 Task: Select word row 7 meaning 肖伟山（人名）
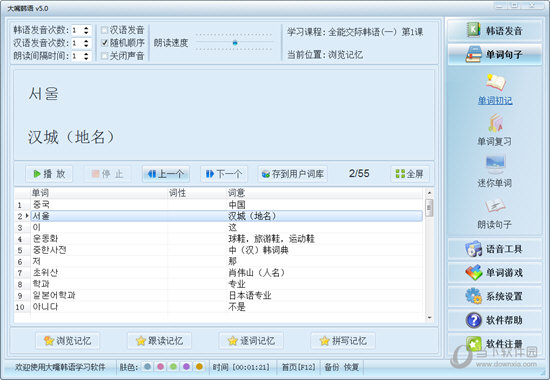point(219,273)
